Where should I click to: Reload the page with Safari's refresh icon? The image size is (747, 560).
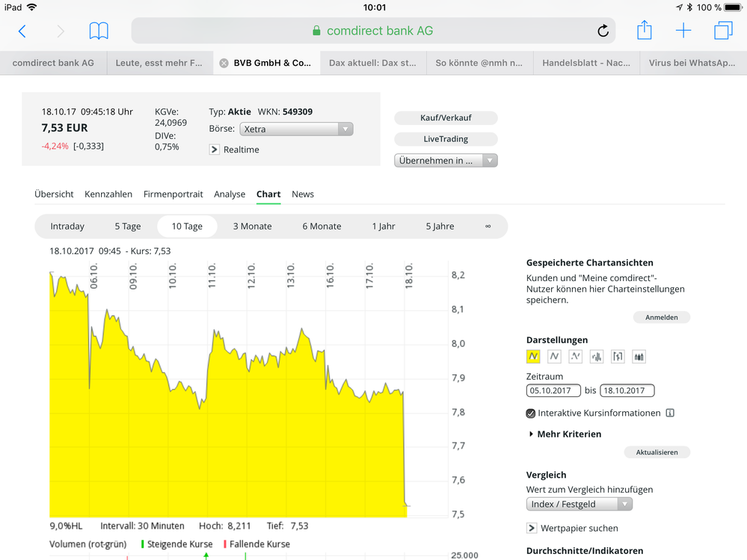point(603,31)
